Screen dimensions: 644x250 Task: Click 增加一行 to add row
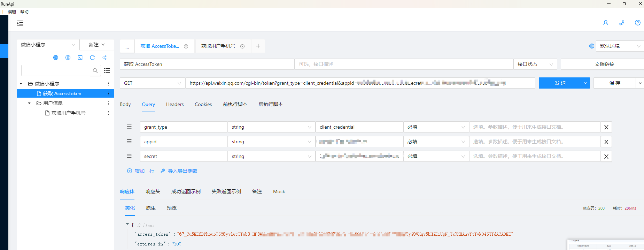pyautogui.click(x=141, y=171)
